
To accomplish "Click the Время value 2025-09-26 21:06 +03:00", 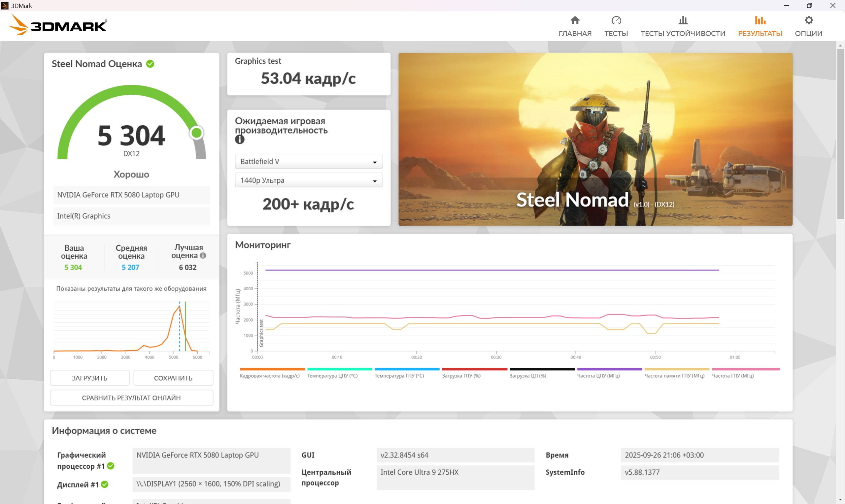I will (699, 455).
